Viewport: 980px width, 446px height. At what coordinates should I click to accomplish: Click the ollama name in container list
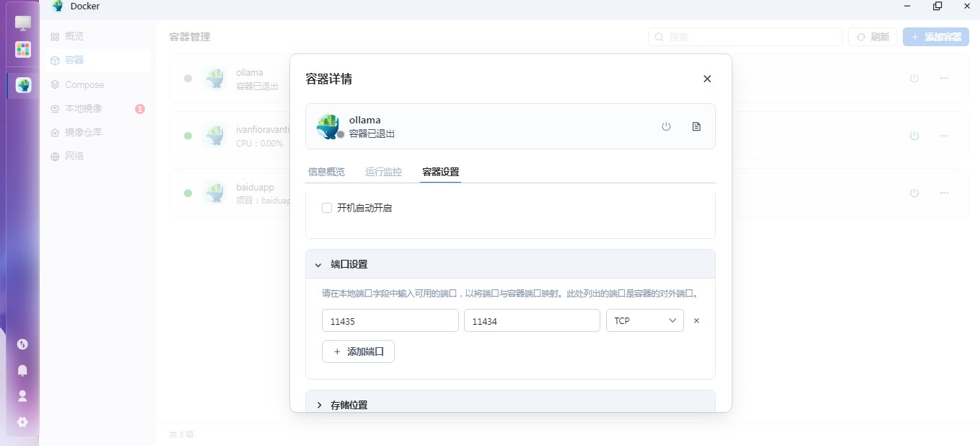[250, 72]
